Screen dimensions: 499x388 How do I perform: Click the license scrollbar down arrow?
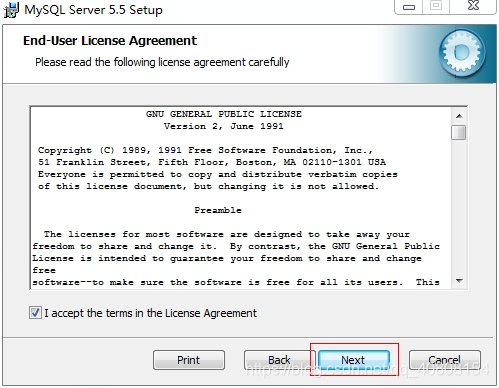[459, 281]
